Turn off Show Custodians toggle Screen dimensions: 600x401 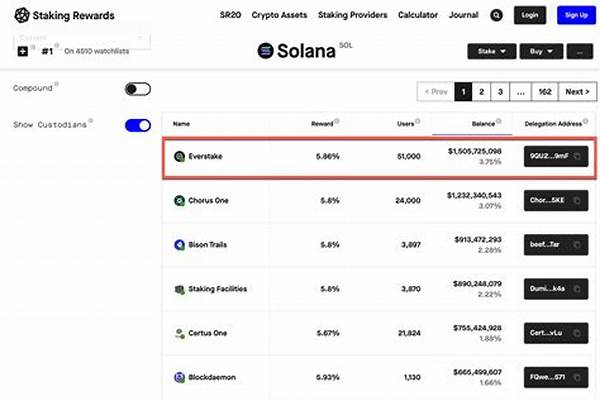(x=138, y=125)
